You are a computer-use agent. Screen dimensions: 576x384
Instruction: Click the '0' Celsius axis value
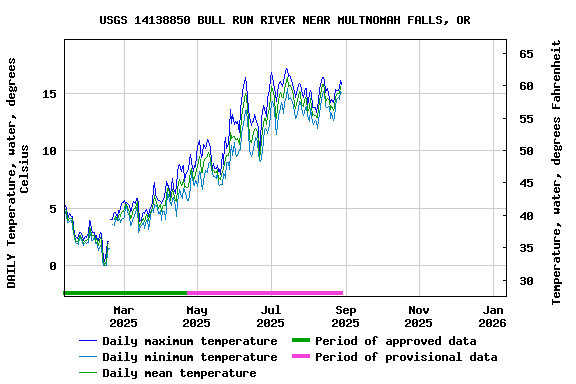pyautogui.click(x=53, y=266)
